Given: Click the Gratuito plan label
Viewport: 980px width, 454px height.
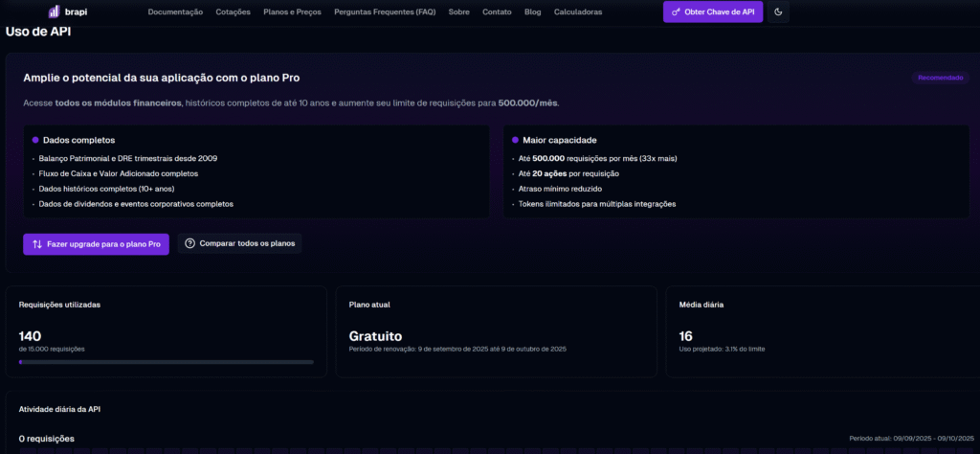Looking at the screenshot, I should tap(375, 336).
